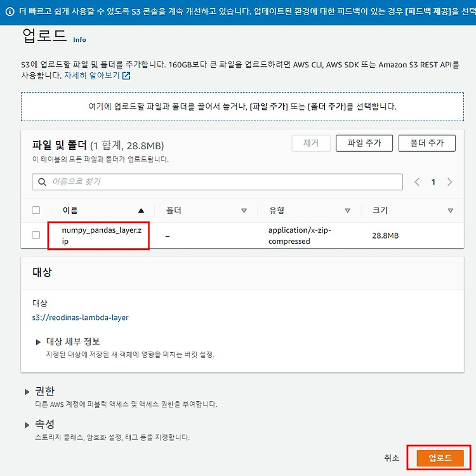
Task: Open the Info link beside 업로드 title
Action: (79, 40)
